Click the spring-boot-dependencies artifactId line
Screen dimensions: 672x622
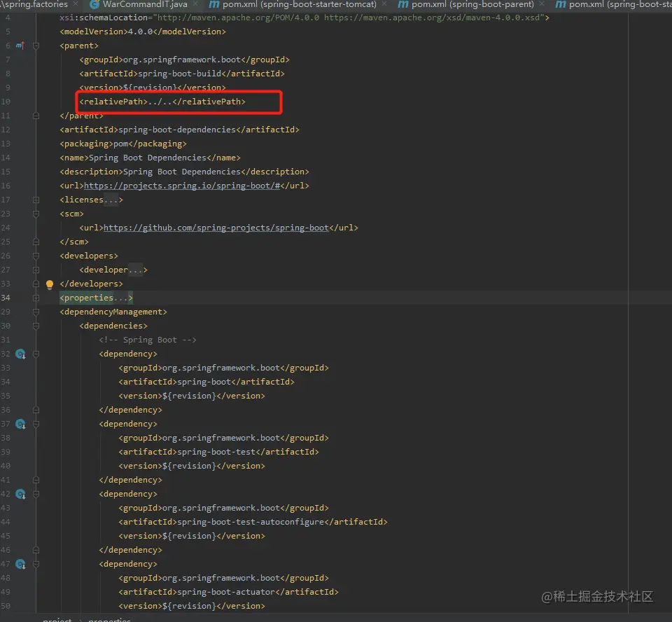(x=180, y=130)
